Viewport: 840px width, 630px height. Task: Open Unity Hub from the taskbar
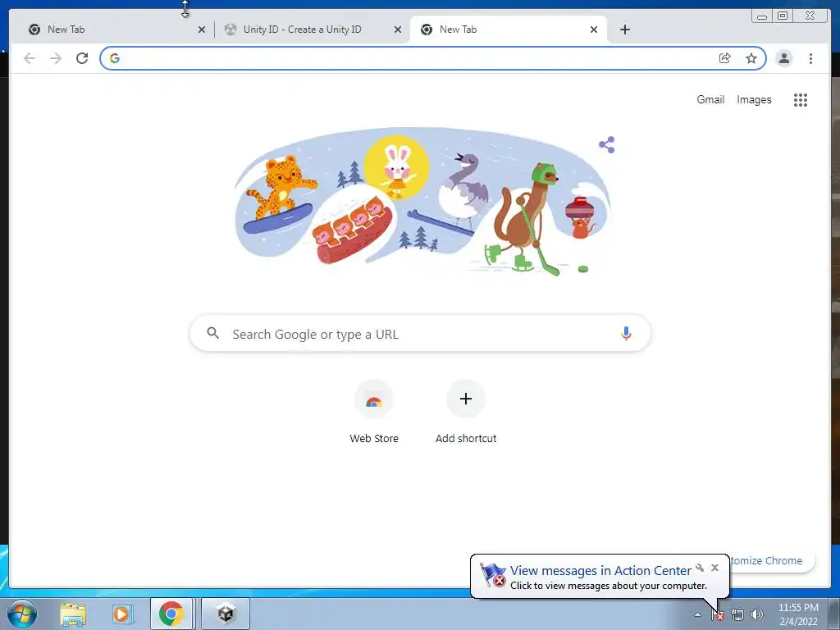pos(226,614)
